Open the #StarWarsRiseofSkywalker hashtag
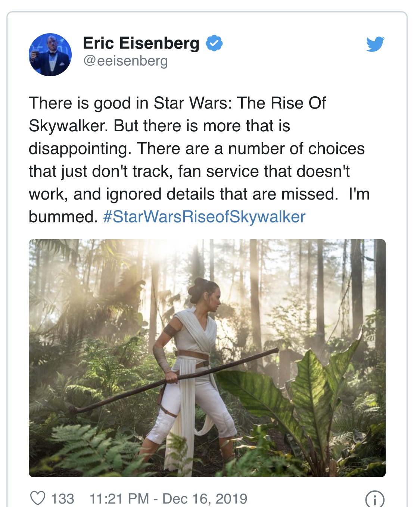 (x=204, y=217)
